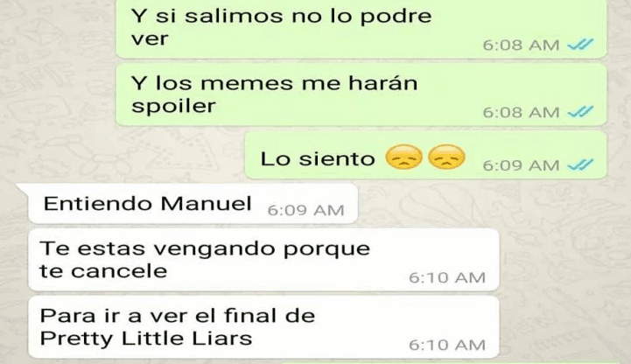Click the word 'spoiler' in green bubble
Image resolution: width=631 pixels, height=364 pixels.
173,107
